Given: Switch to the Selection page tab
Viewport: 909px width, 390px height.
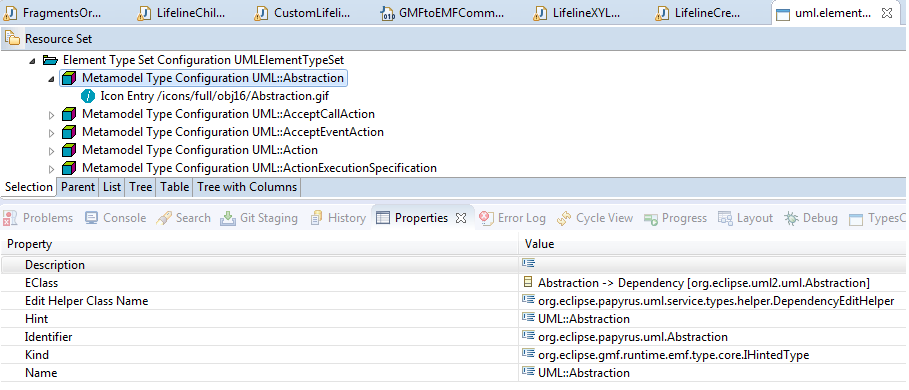Looking at the screenshot, I should [x=28, y=187].
